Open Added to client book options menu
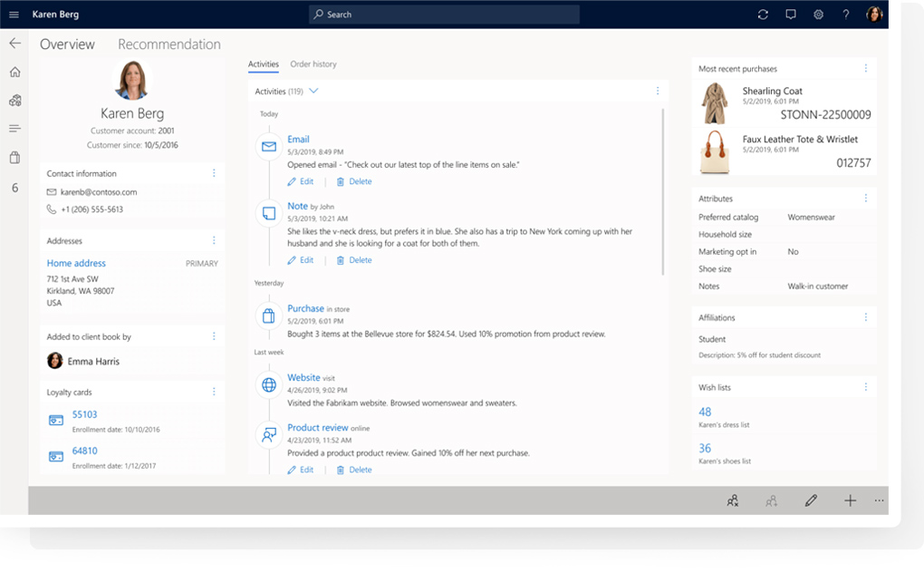 click(214, 336)
